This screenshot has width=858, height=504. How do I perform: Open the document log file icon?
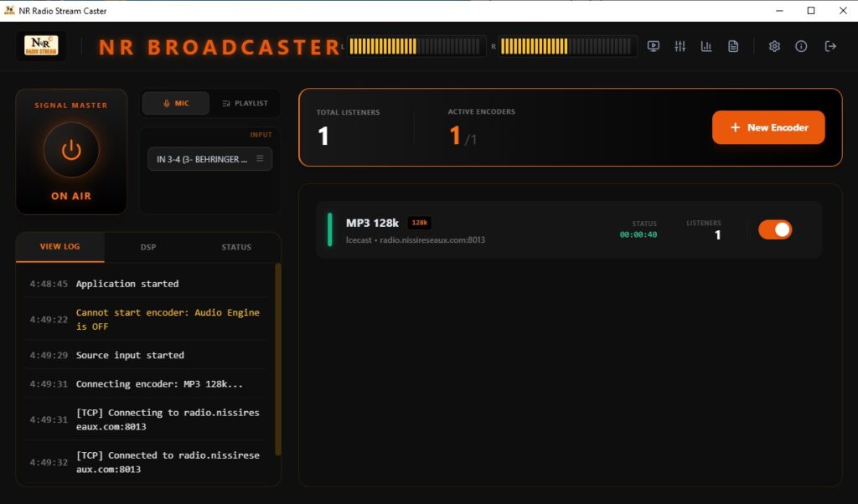point(733,46)
